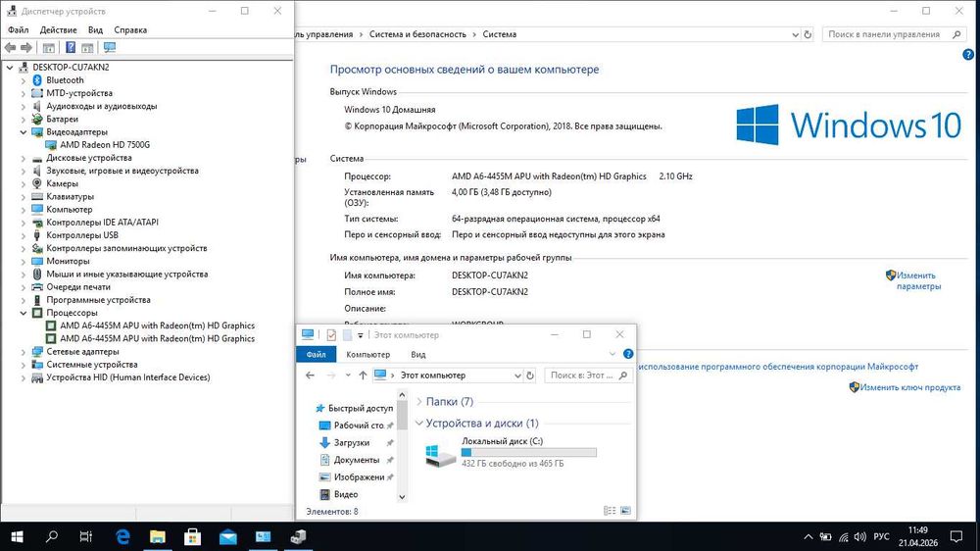The height and width of the screenshot is (551, 980).
Task: Select the Bluetooth category icon
Action: point(37,80)
